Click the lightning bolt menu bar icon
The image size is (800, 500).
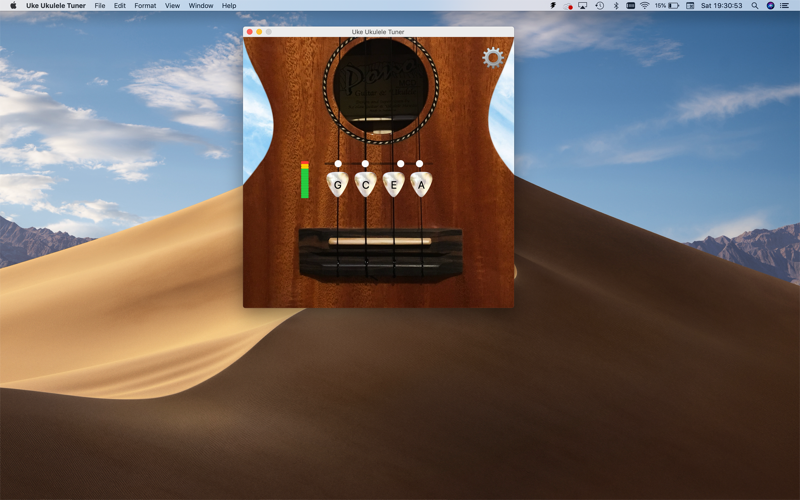point(553,6)
